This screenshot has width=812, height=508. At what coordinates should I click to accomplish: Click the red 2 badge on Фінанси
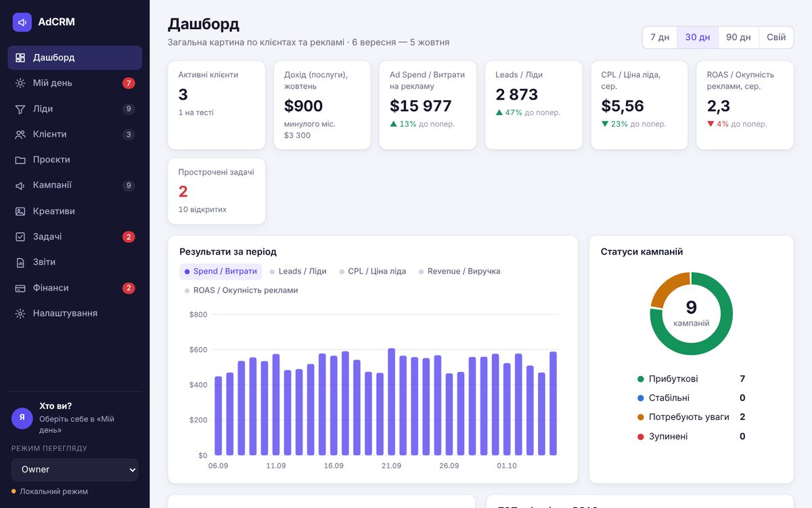coord(129,288)
